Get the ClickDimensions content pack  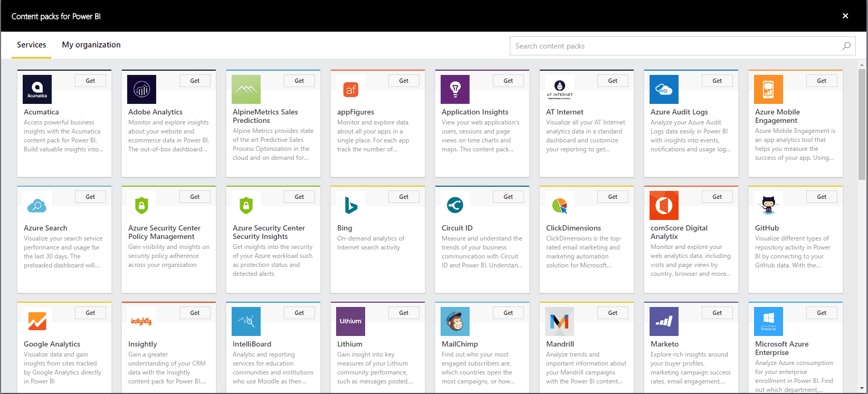[x=613, y=197]
